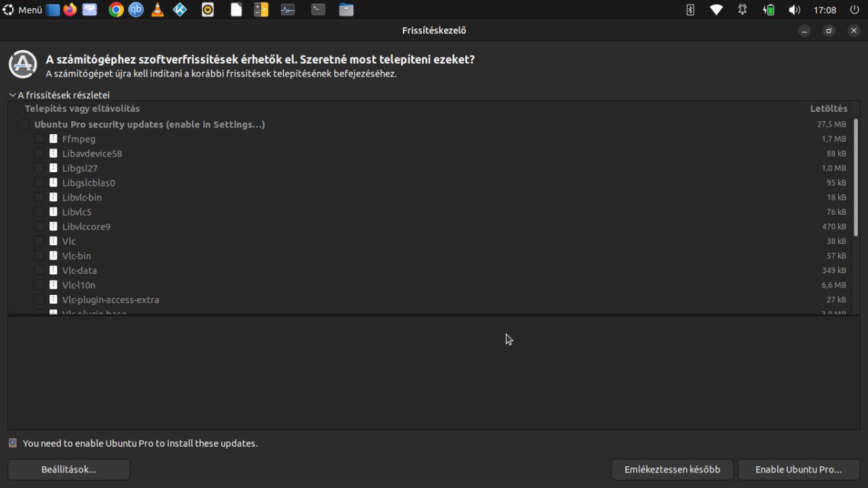
Task: Restore the Frissítéskezelő window size
Action: (829, 30)
